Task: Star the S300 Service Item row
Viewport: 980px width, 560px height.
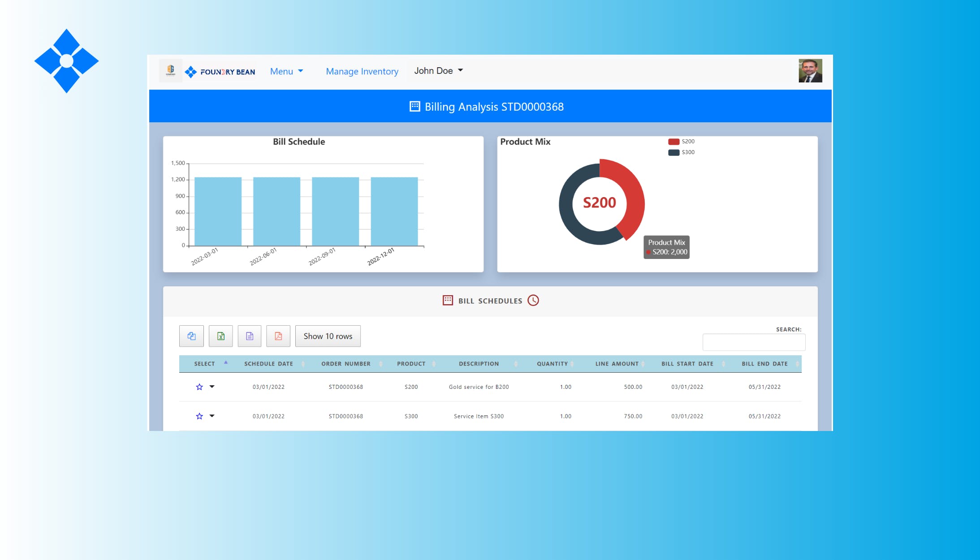Action: (199, 416)
